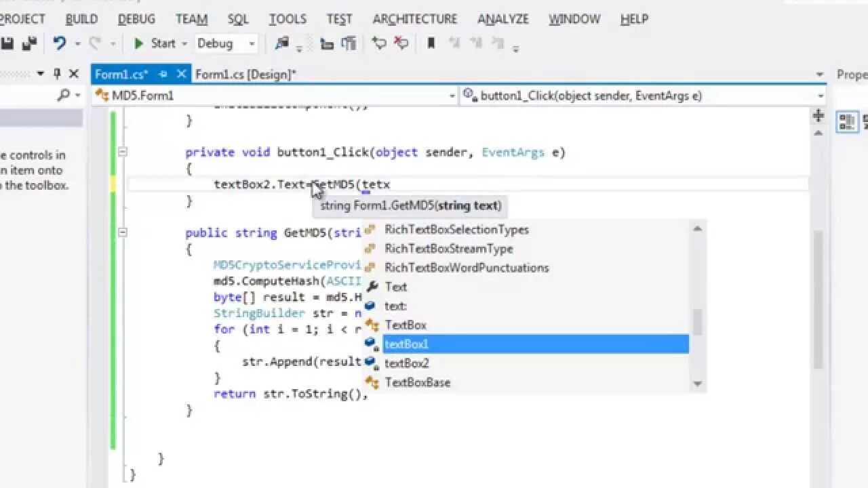
Task: Click the Navigate Backward arrow icon
Action: pyautogui.click(x=379, y=43)
